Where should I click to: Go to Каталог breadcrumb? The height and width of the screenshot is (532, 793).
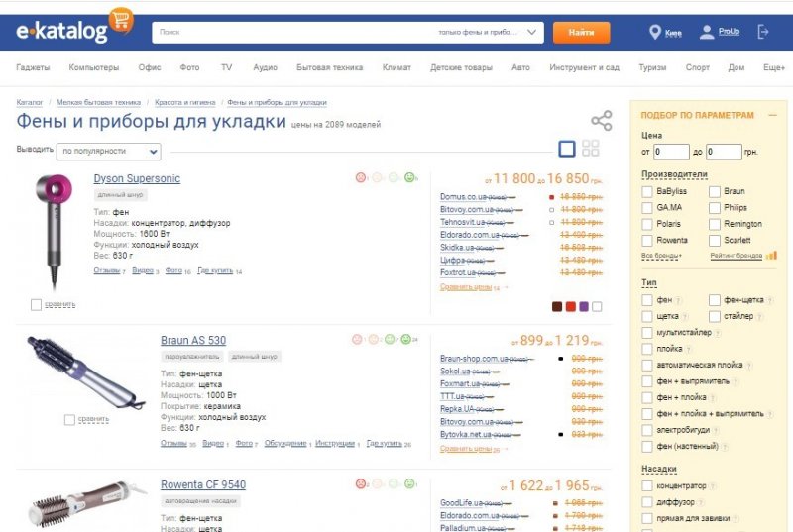click(x=30, y=102)
